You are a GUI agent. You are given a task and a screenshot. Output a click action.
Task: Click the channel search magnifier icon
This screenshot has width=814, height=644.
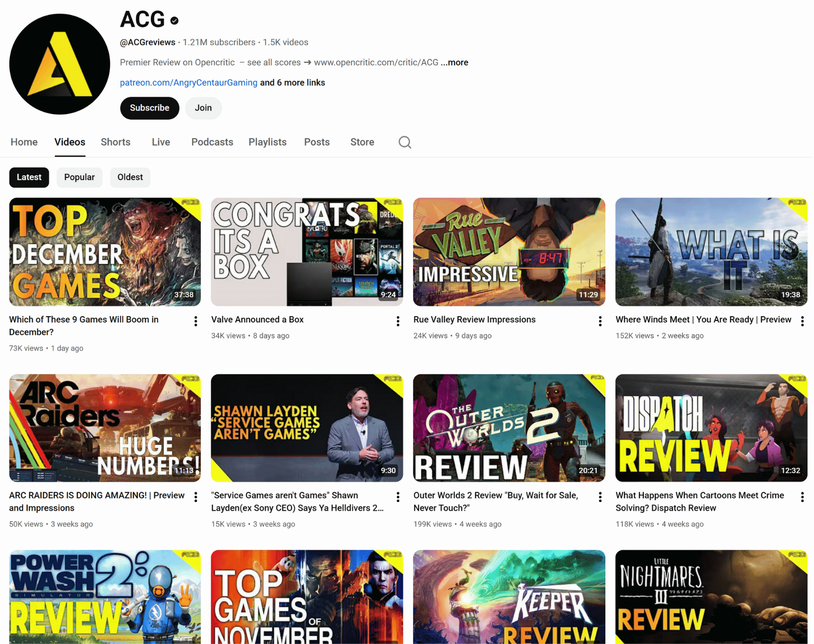(x=405, y=142)
